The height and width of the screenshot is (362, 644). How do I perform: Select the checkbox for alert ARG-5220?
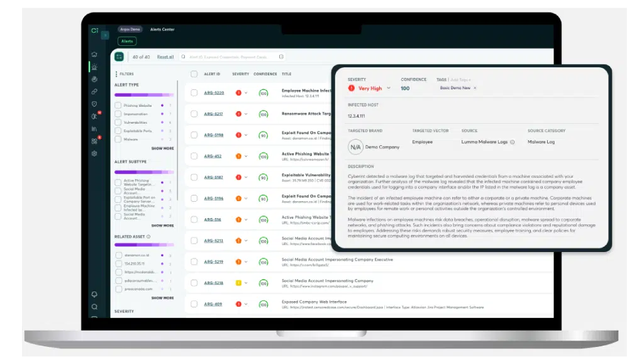(x=194, y=93)
